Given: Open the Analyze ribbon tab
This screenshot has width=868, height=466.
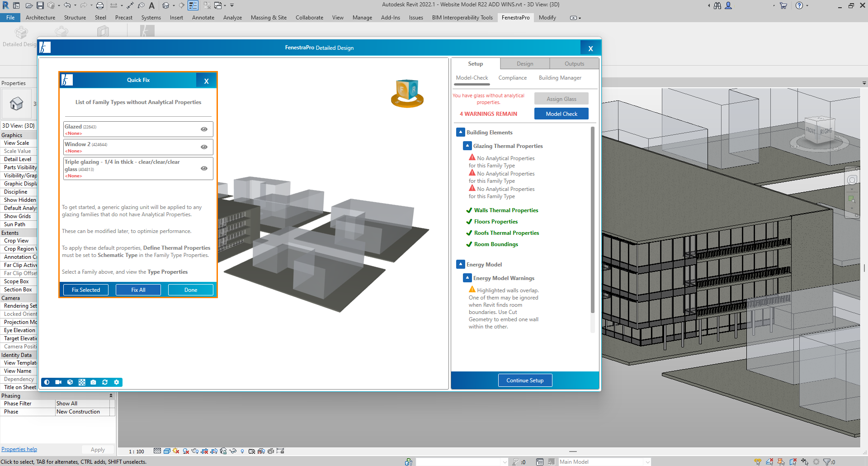Looking at the screenshot, I should (232, 18).
